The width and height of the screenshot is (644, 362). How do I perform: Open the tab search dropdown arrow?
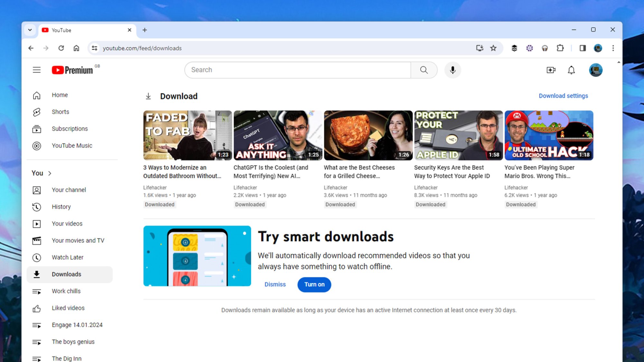point(30,30)
